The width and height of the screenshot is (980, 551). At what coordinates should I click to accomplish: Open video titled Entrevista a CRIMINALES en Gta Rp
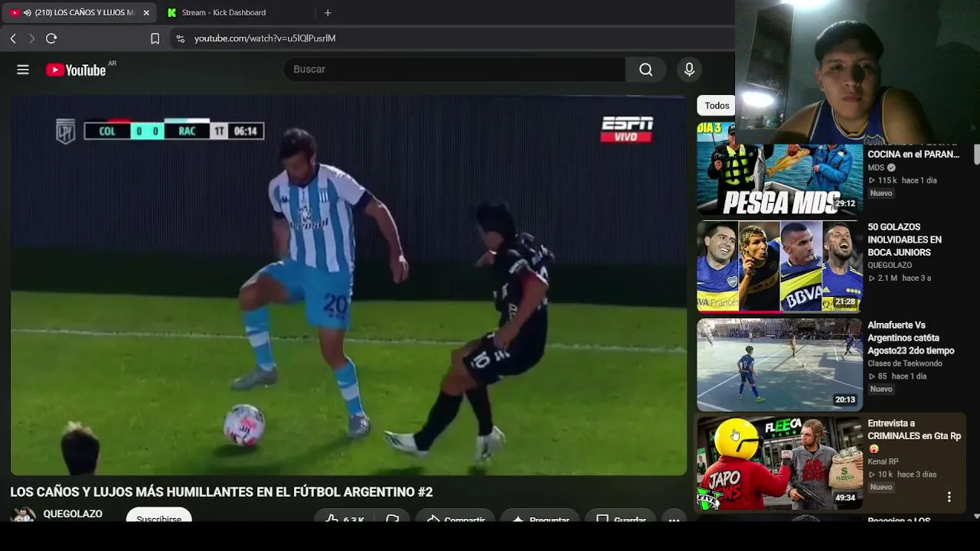(914, 436)
